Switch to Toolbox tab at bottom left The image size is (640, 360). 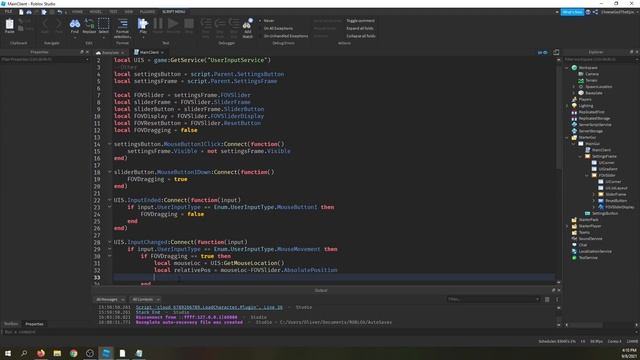tap(11, 324)
